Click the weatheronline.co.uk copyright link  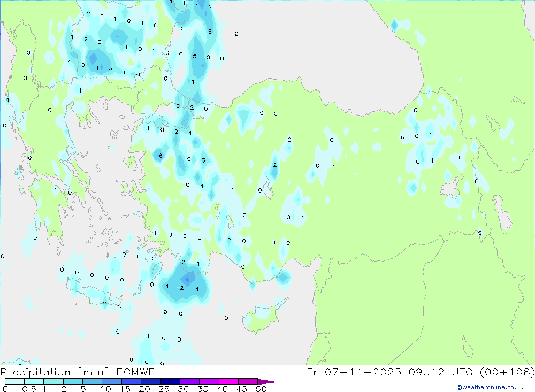(x=490, y=387)
